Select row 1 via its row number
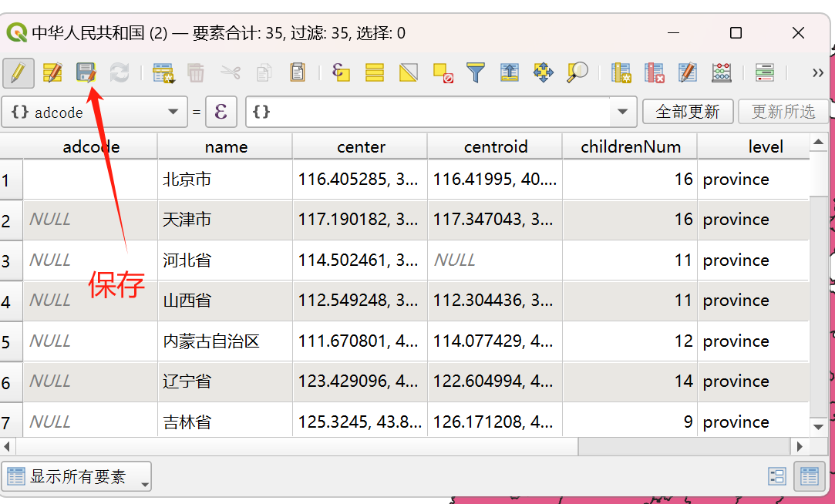The height and width of the screenshot is (504, 835). (x=12, y=180)
